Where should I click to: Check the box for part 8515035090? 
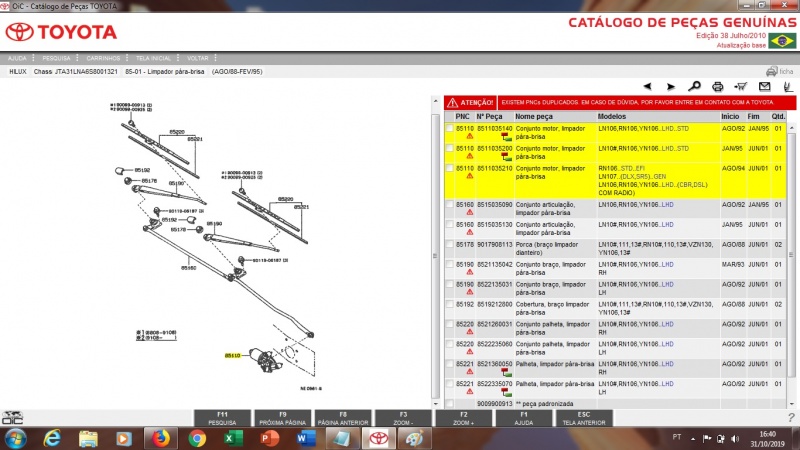[x=449, y=205]
